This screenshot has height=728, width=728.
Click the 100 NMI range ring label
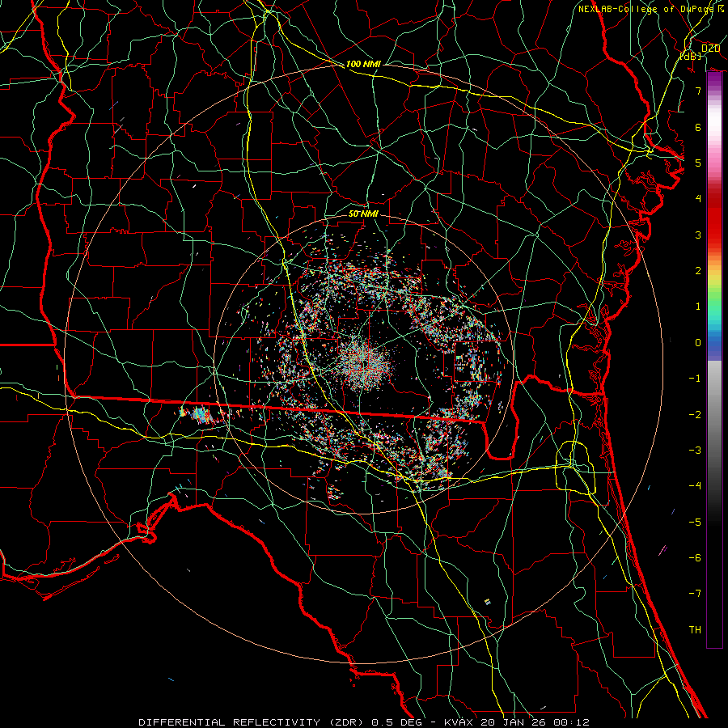pyautogui.click(x=363, y=64)
